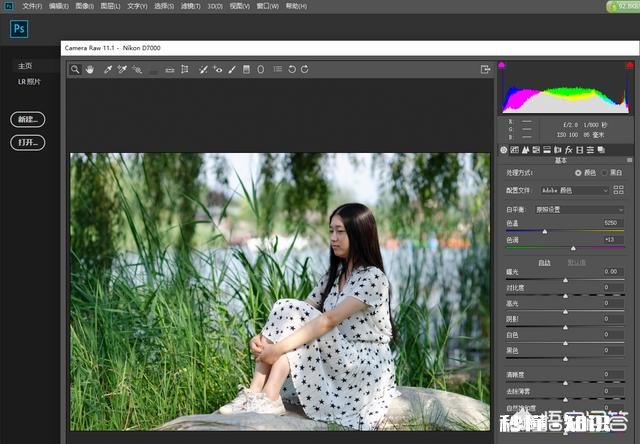Select the Hand tool
The width and height of the screenshot is (640, 444).
tap(90, 70)
